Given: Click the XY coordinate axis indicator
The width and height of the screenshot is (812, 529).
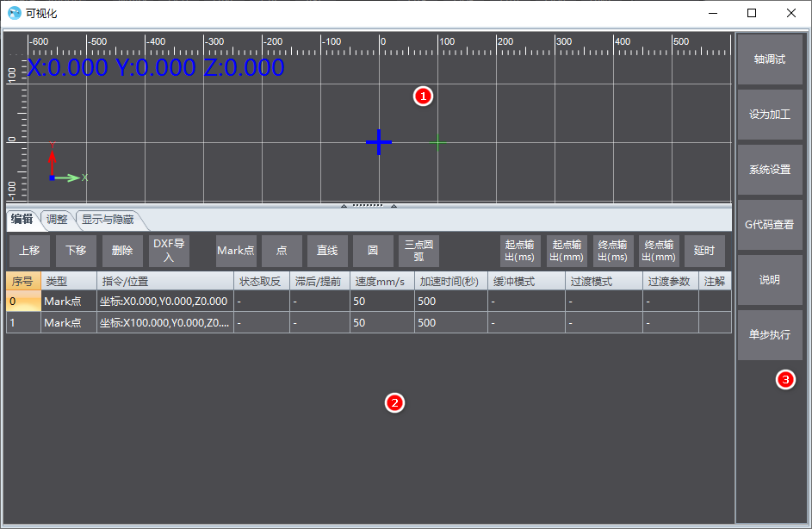Looking at the screenshot, I should click(67, 161).
